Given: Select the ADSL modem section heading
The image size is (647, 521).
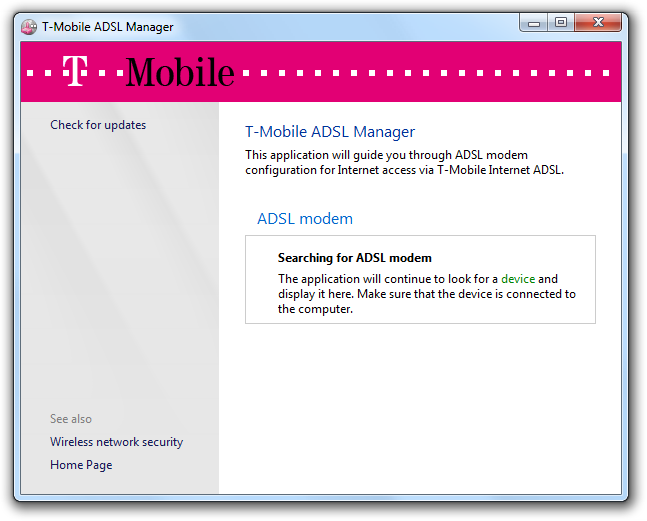Looking at the screenshot, I should [305, 219].
